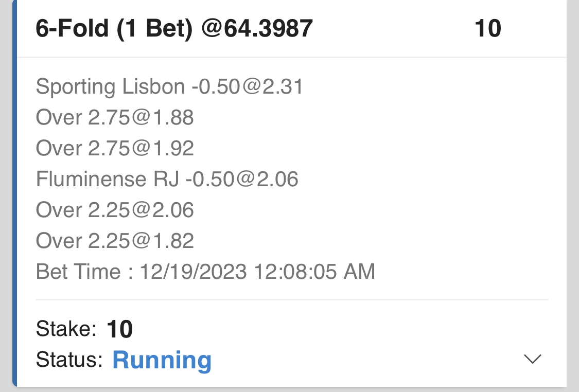Viewport: 579px width, 392px height.
Task: Select the Over 2.75@1.88 selection
Action: point(115,118)
